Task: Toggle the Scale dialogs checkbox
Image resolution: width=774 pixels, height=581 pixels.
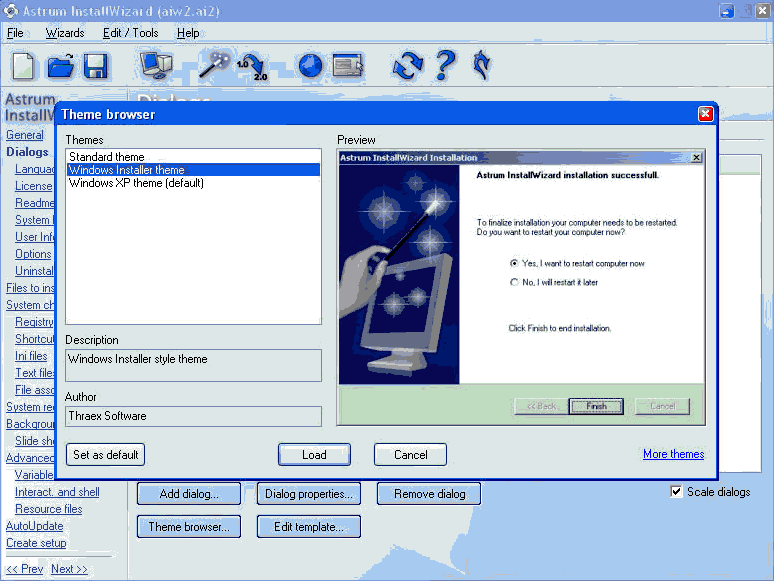Action: pyautogui.click(x=676, y=492)
